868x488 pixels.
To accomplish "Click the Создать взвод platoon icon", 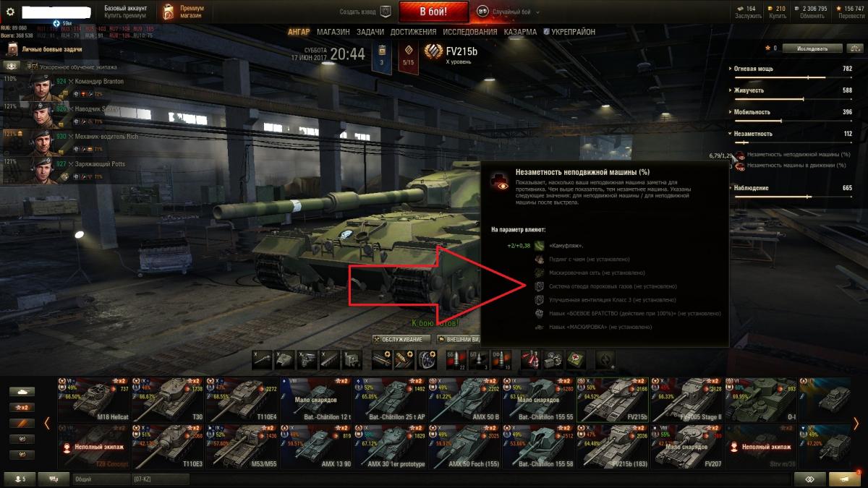I will tap(386, 12).
